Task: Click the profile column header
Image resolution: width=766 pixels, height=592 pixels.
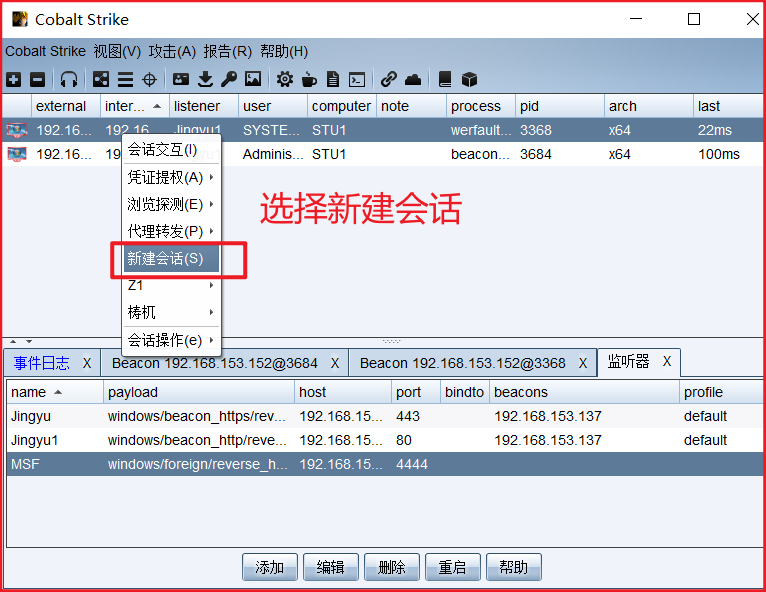Action: pyautogui.click(x=722, y=392)
